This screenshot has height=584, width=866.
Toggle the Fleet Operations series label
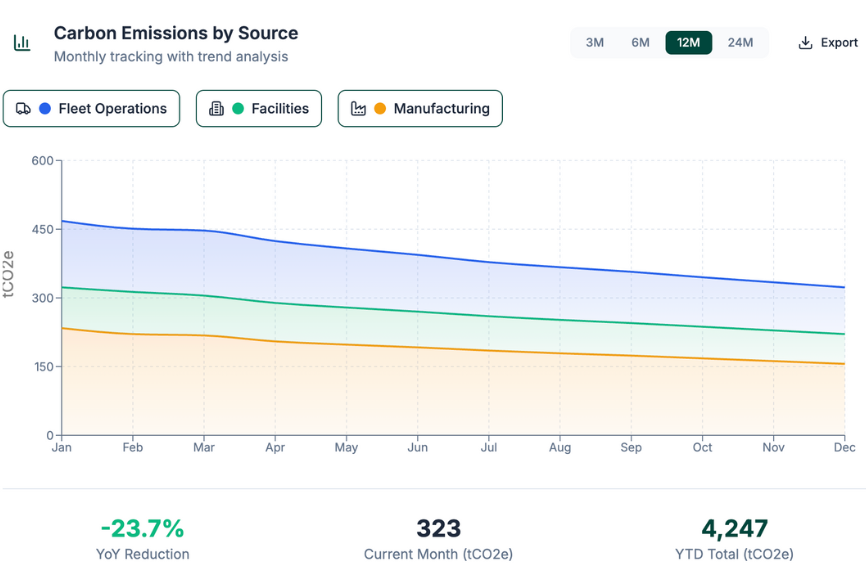(112, 109)
